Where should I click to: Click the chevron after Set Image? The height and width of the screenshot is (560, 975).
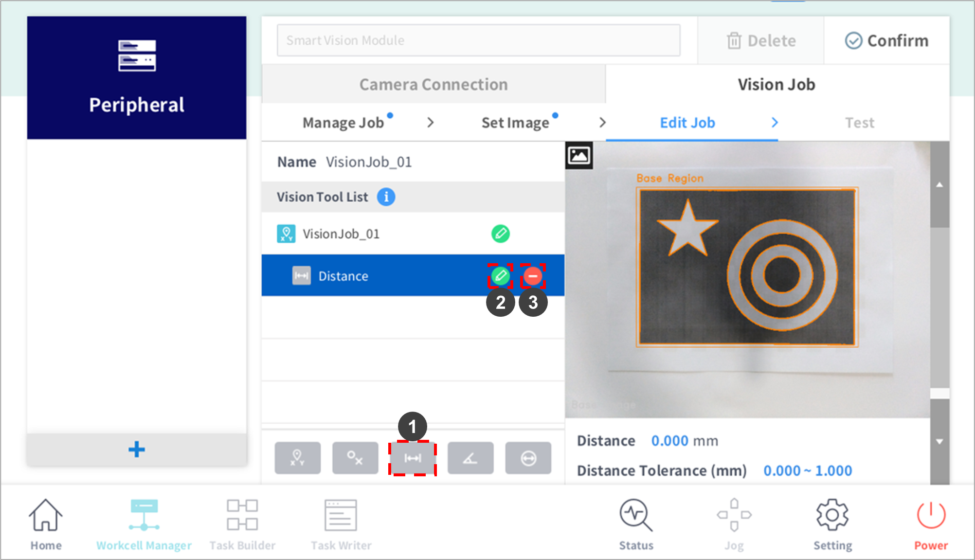602,123
